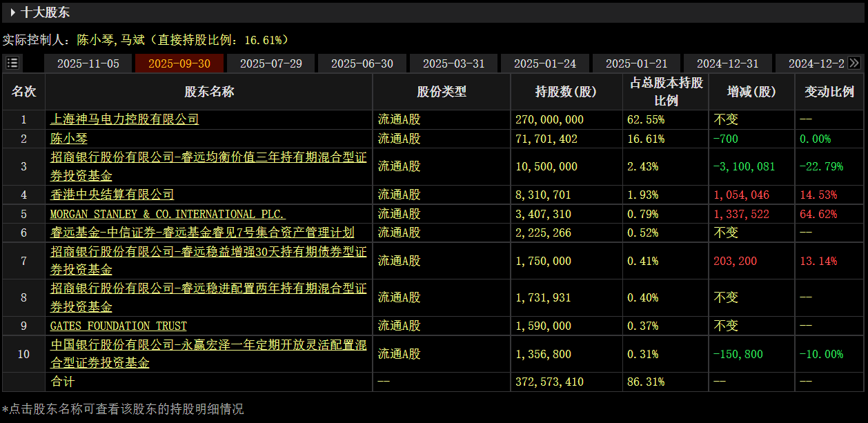
Task: Open 睿远基金睿见7号集合资产管理计划 link
Action: [x=202, y=233]
